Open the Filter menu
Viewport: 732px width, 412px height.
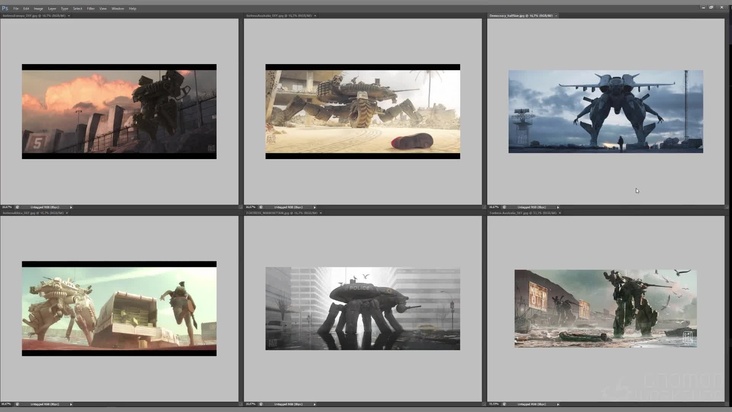[x=91, y=8]
